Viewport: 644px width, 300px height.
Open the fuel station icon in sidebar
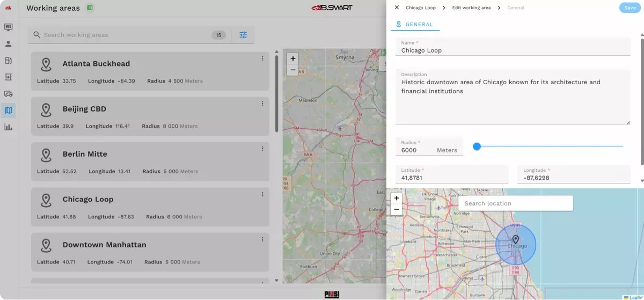point(8,61)
